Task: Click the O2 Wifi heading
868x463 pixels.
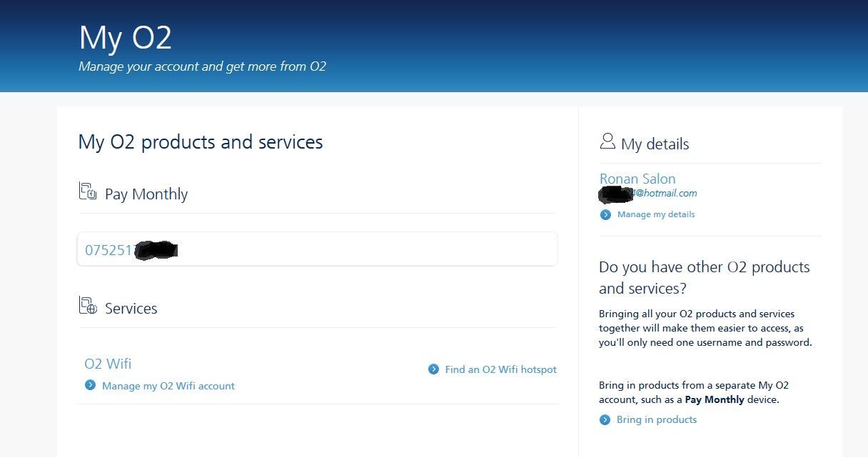Action: pos(107,364)
